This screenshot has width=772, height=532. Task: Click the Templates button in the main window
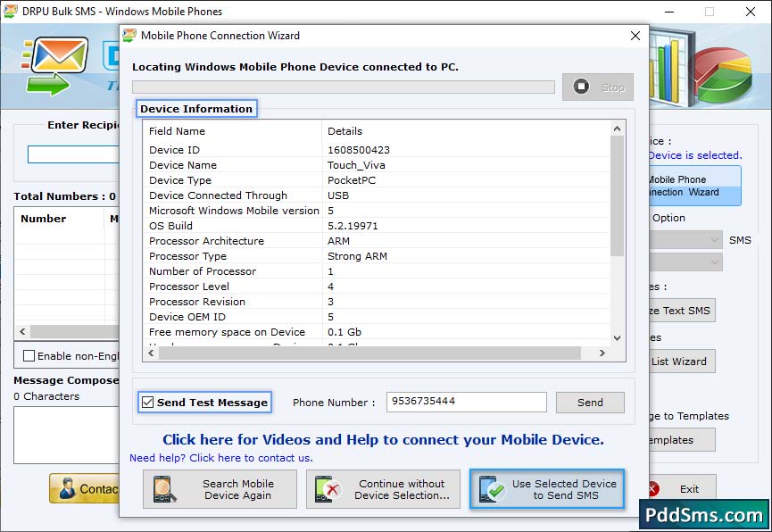pos(683,440)
